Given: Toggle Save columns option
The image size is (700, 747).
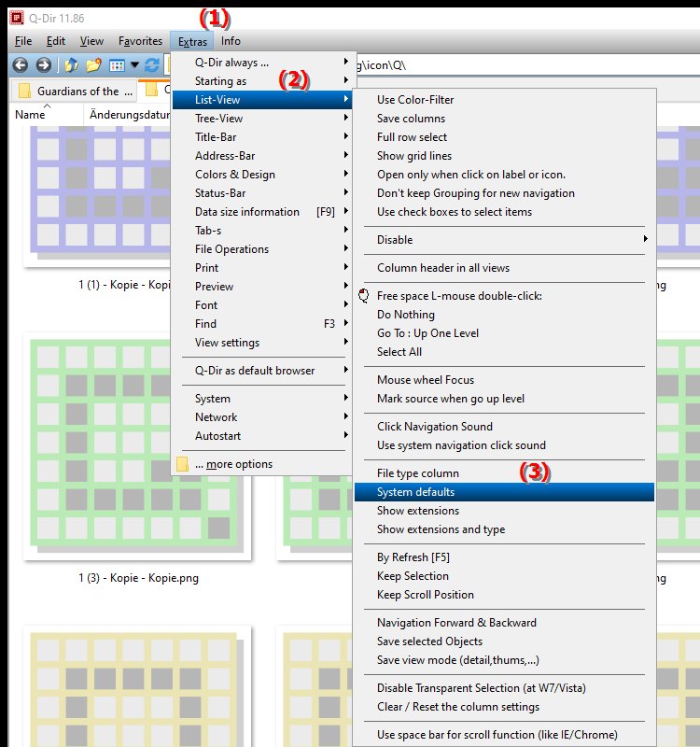Looking at the screenshot, I should coord(504,119).
